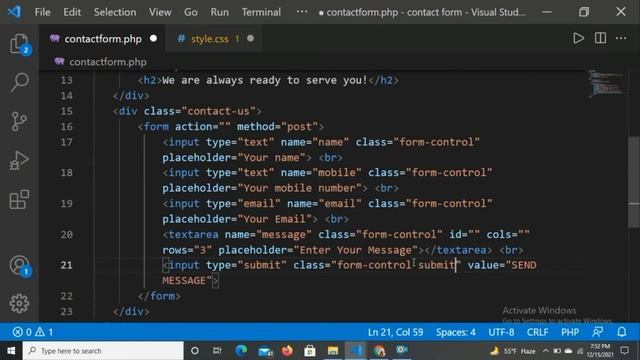The width and height of the screenshot is (640, 360).
Task: Open the View menu
Action: [160, 12]
